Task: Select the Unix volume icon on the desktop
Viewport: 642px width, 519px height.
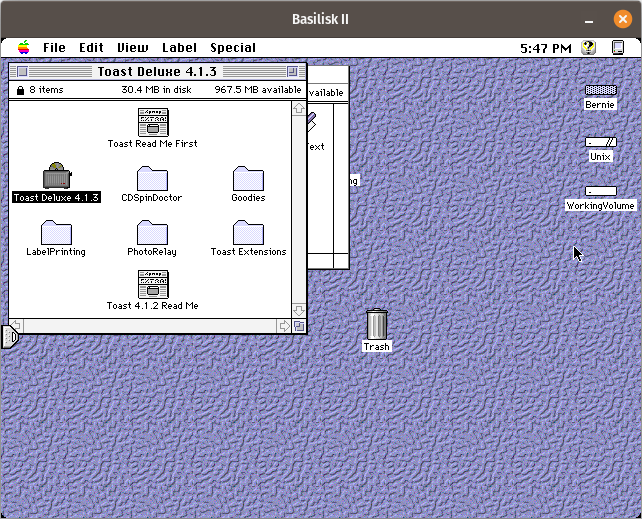Action: (x=601, y=142)
